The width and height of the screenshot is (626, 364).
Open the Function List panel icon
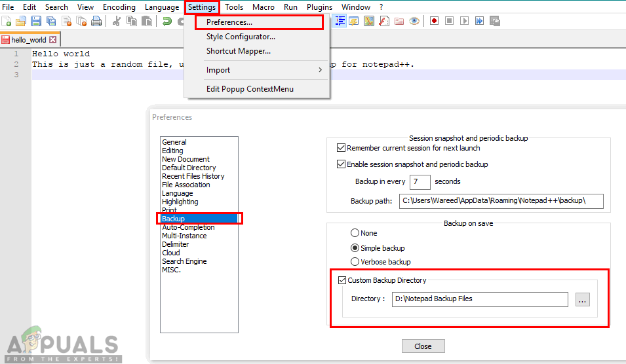click(x=384, y=21)
